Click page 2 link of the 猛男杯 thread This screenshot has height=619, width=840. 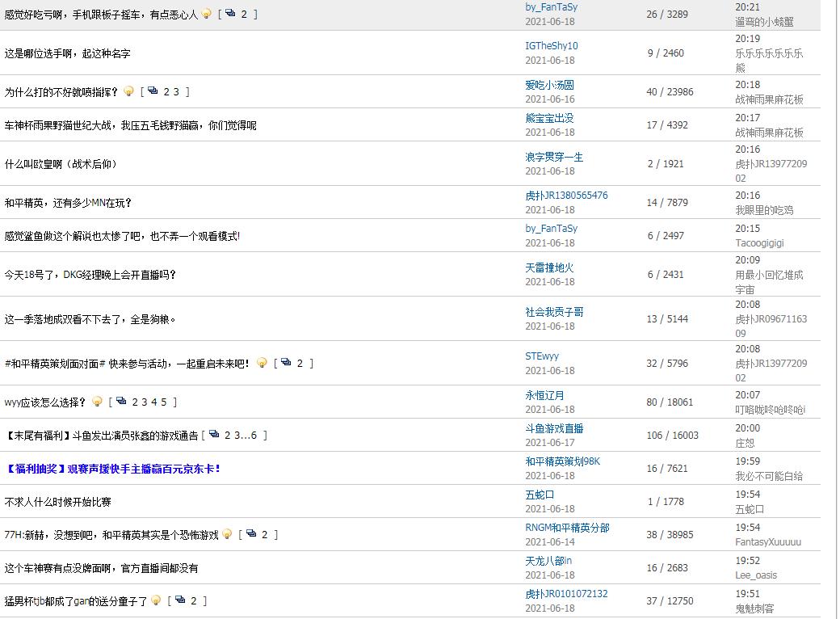coord(192,600)
